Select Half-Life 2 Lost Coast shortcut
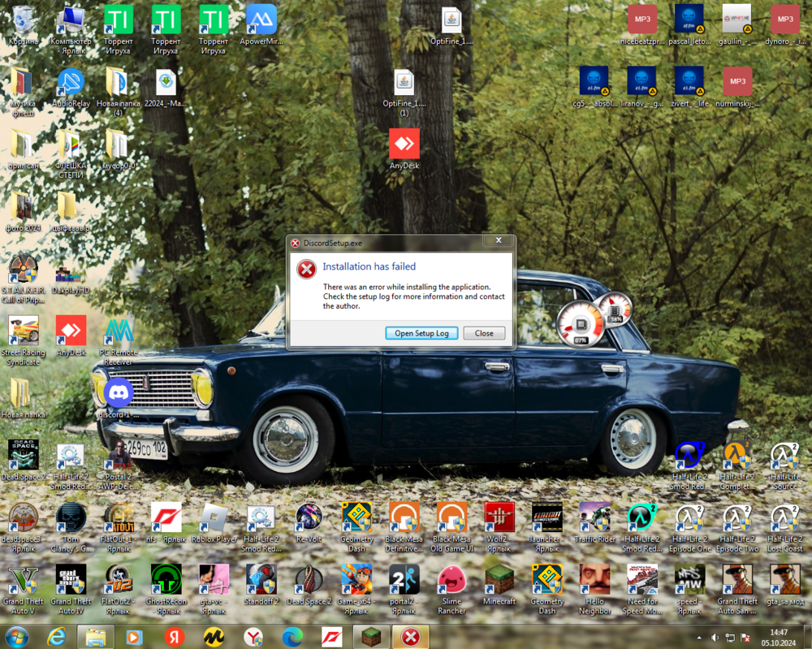This screenshot has height=649, width=812. 785,527
